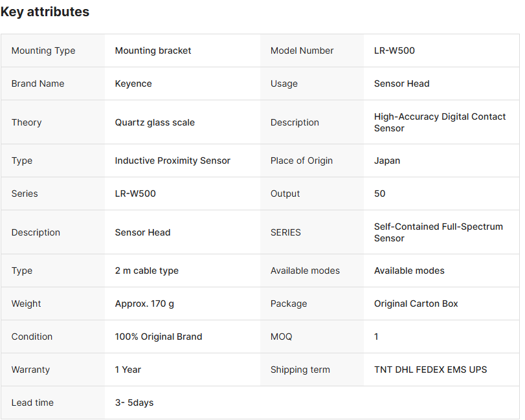Click the 100% Original Brand value
Viewport: 525px width, 420px height.
[x=159, y=337]
